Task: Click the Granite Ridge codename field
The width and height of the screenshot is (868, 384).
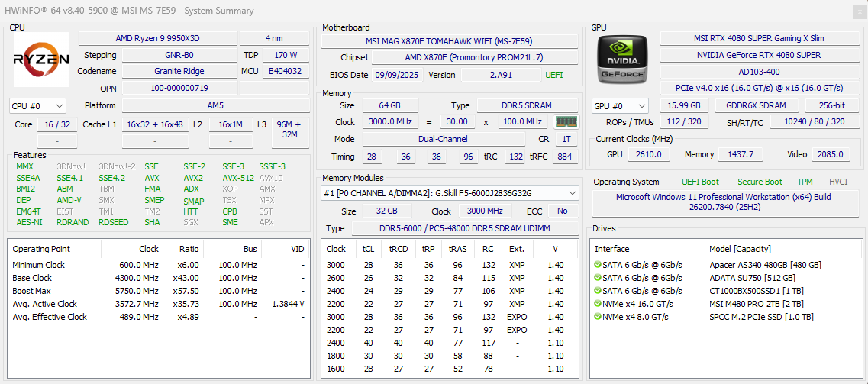Action: coord(179,71)
